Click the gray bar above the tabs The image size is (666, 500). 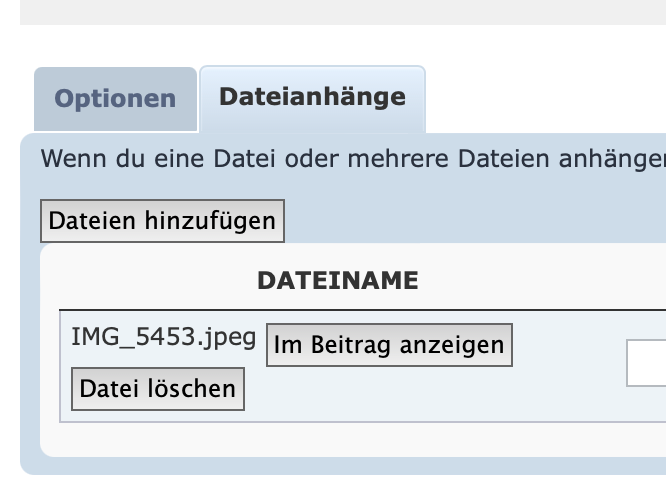point(342,12)
